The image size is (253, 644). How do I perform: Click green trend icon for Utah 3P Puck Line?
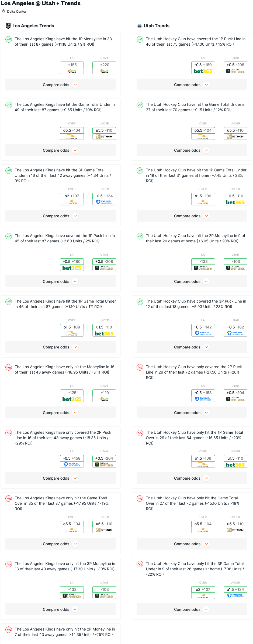tap(140, 302)
